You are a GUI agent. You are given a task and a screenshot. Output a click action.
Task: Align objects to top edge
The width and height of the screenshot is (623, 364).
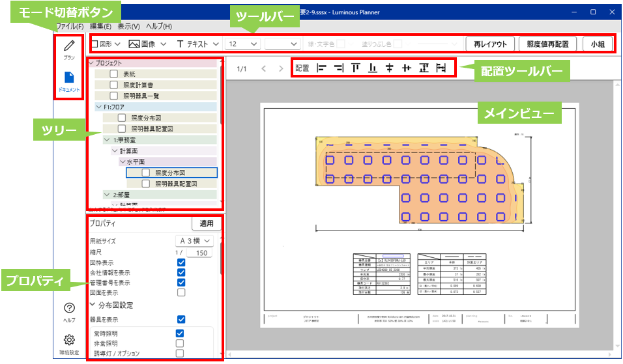click(x=355, y=68)
